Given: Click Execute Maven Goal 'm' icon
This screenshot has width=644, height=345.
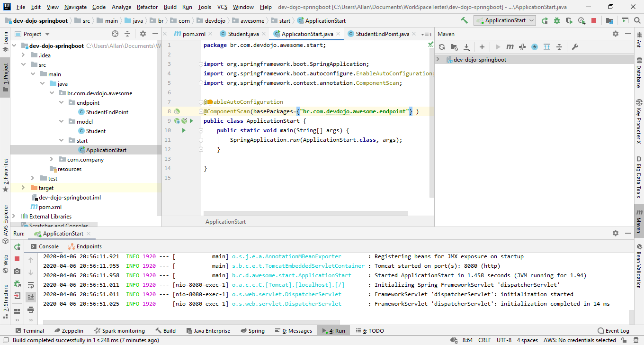Looking at the screenshot, I should click(x=510, y=47).
